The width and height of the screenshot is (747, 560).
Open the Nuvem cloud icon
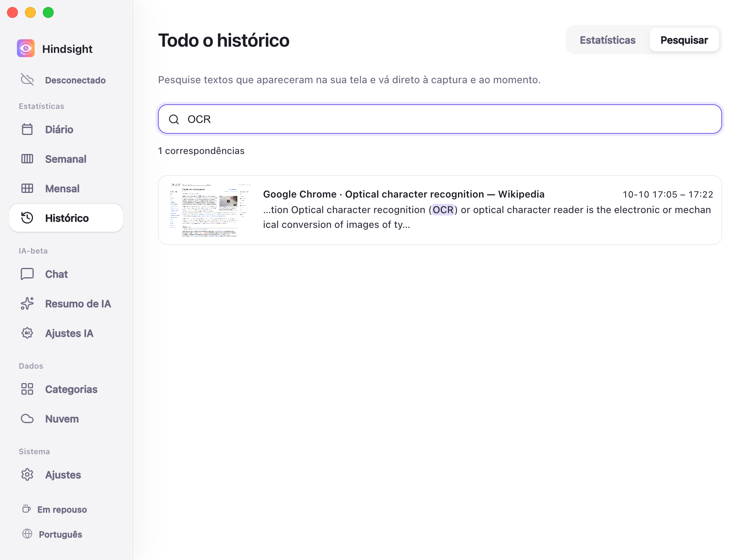pos(27,418)
